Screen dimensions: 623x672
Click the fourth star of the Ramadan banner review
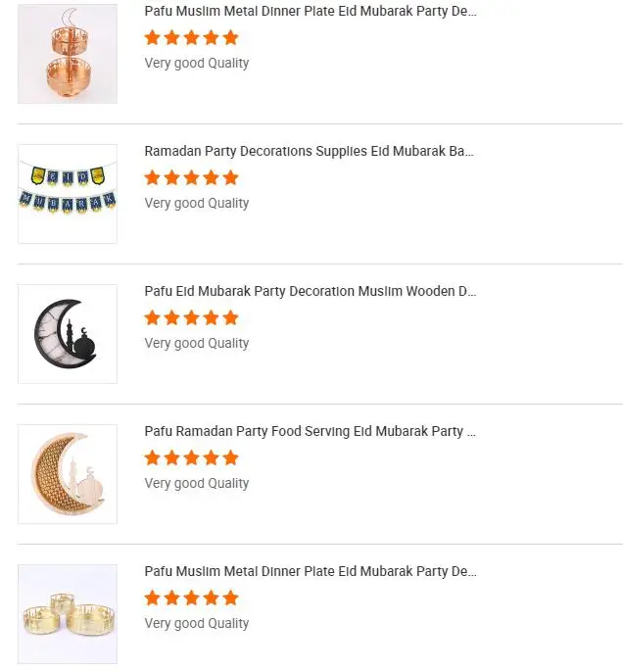pyautogui.click(x=211, y=178)
